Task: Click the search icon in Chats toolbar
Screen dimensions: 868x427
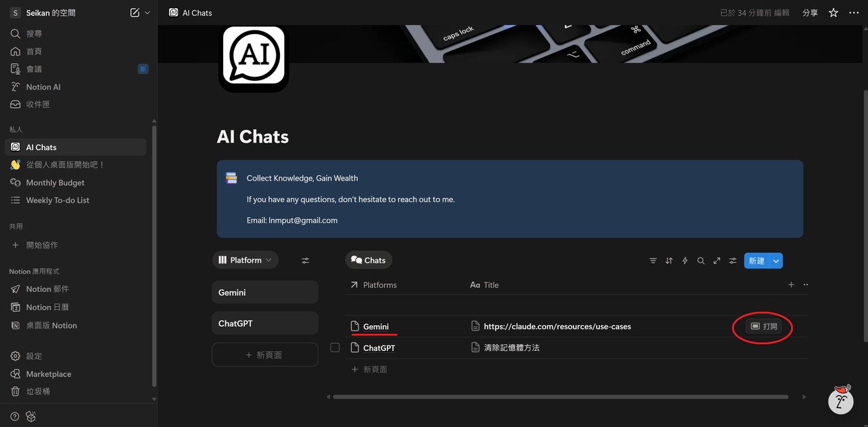Action: (x=701, y=261)
